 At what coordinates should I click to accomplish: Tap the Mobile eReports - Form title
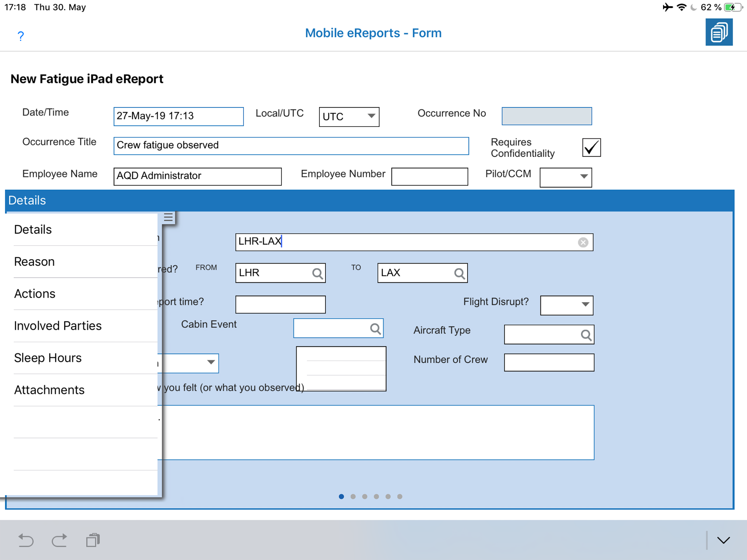pos(373,33)
